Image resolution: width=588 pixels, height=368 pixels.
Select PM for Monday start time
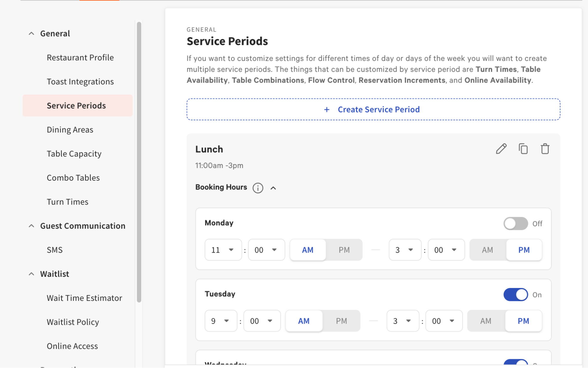click(x=344, y=250)
